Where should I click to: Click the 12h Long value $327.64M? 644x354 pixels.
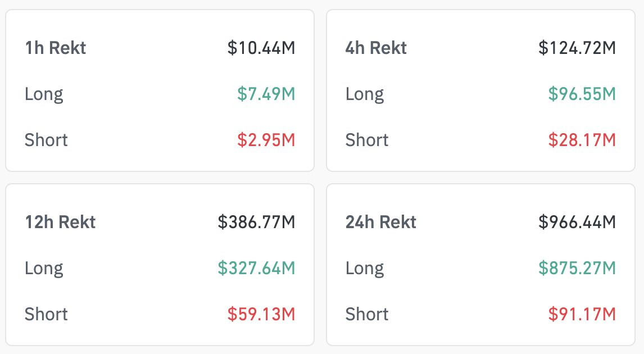click(256, 268)
